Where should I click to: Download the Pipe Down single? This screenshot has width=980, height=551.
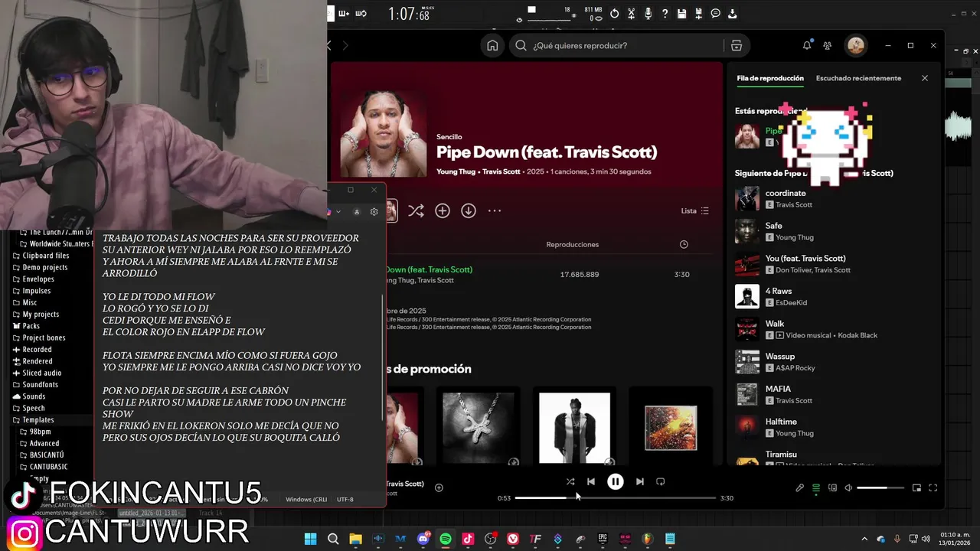(x=469, y=210)
